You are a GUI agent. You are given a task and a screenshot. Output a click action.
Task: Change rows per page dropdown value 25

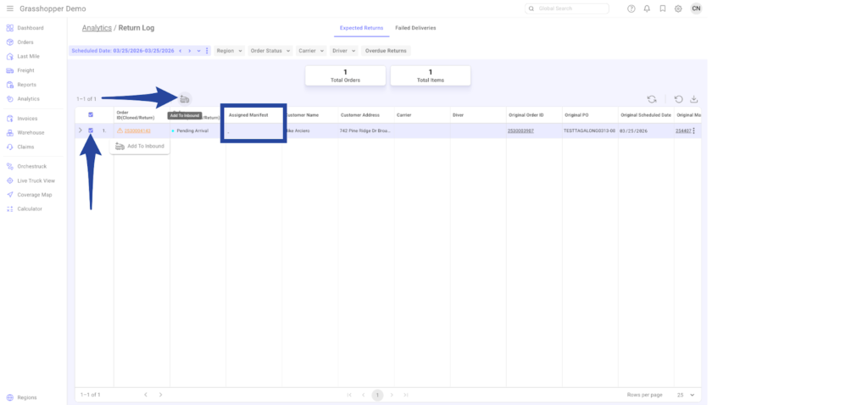point(686,395)
